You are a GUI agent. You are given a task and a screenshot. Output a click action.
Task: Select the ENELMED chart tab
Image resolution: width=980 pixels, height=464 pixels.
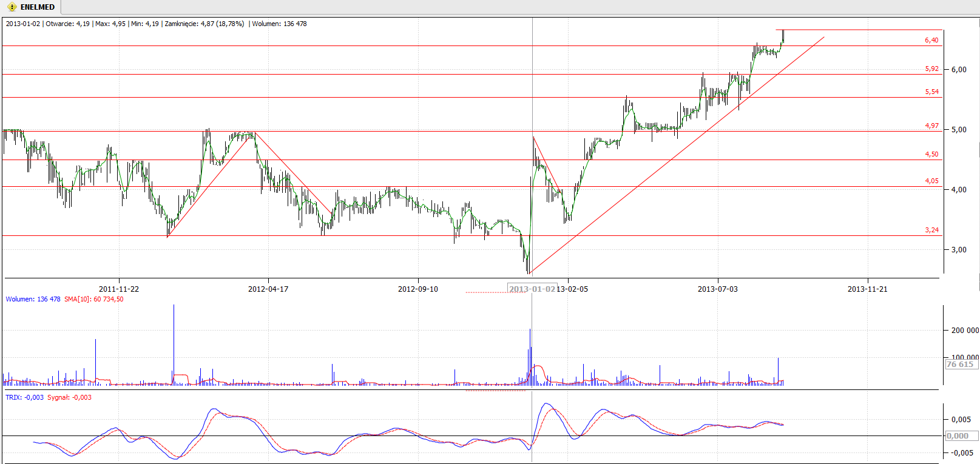click(32, 7)
